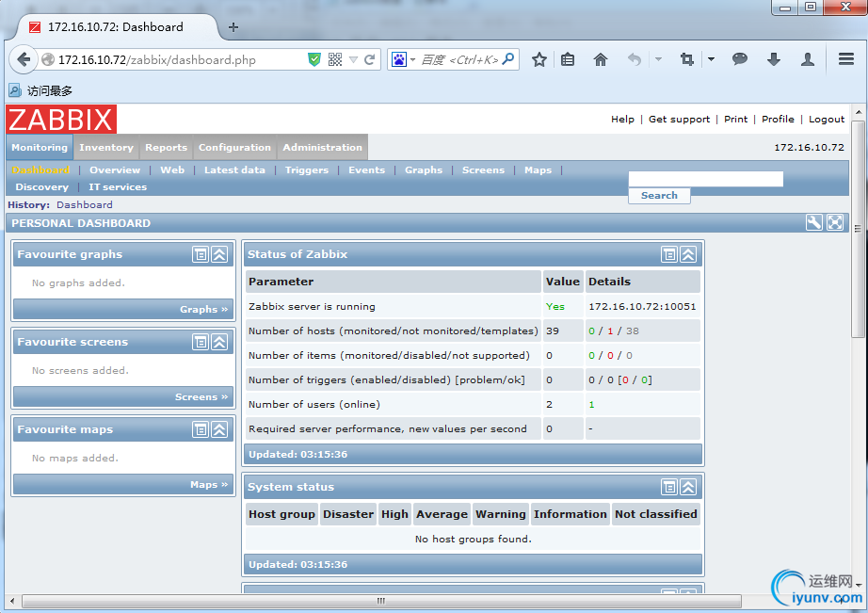Reload the page with the refresh icon

click(370, 60)
